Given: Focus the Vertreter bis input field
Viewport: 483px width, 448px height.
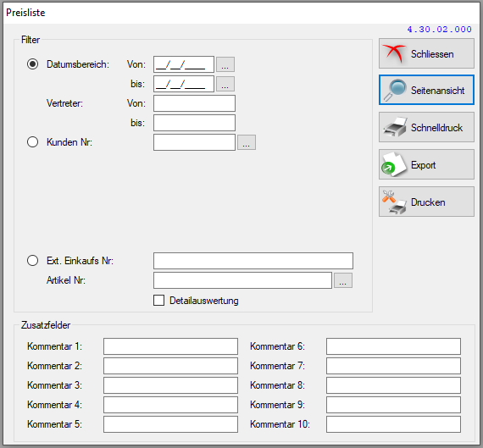Looking at the screenshot, I should point(194,123).
